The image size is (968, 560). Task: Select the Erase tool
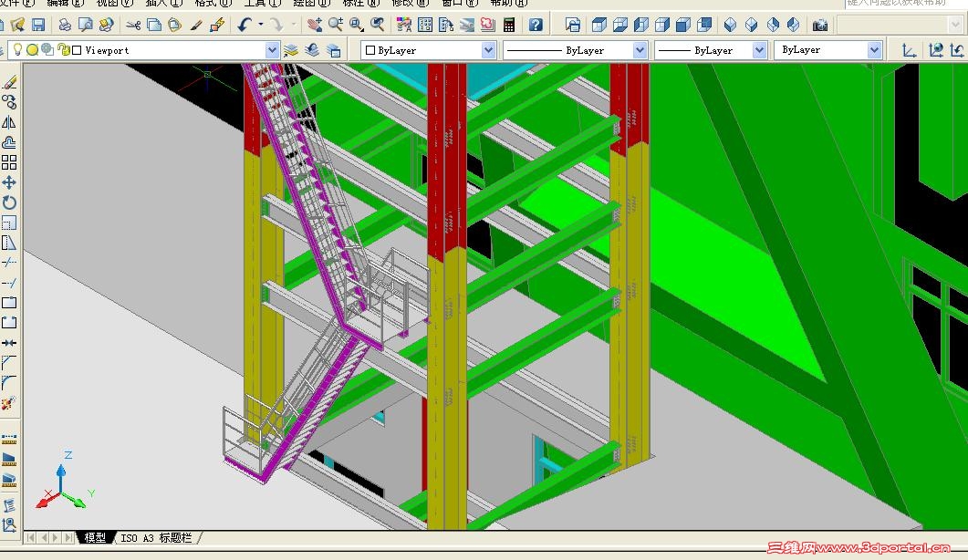[9, 82]
